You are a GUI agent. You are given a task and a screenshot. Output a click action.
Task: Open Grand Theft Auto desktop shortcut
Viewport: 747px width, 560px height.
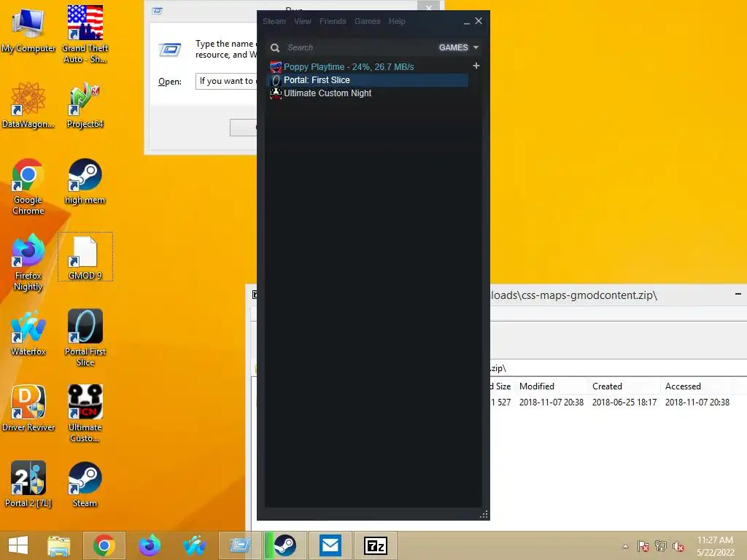85,34
